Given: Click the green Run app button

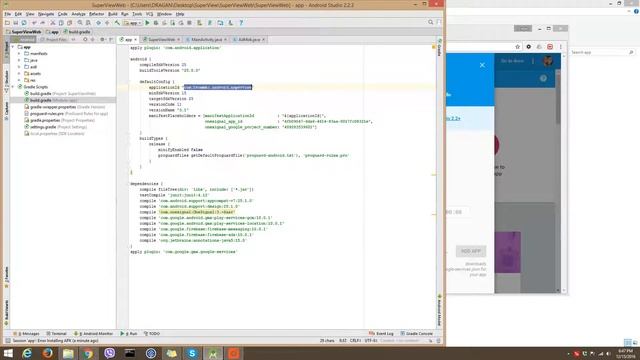Looking at the screenshot, I should (x=147, y=23).
